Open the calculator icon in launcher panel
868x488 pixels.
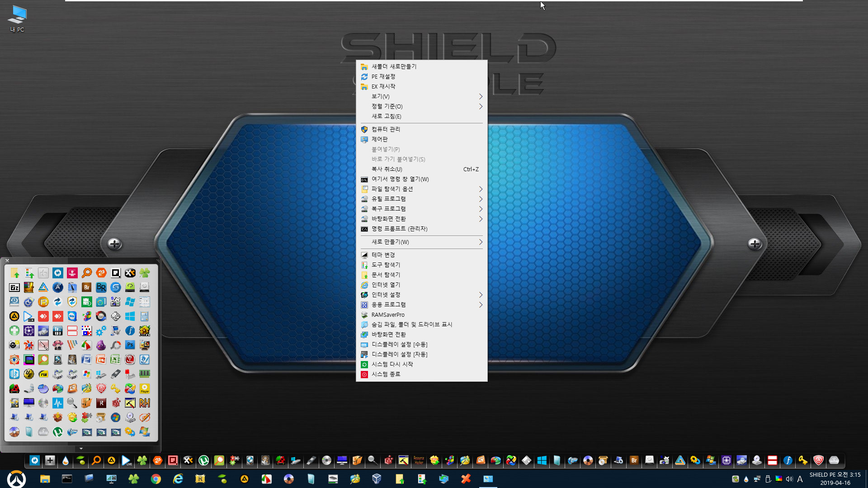[145, 316]
